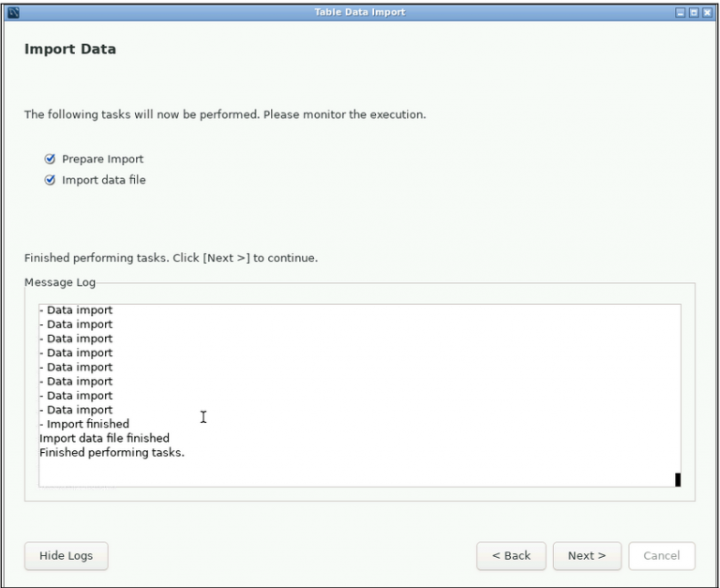Click the Prepare Import task label

click(x=102, y=159)
